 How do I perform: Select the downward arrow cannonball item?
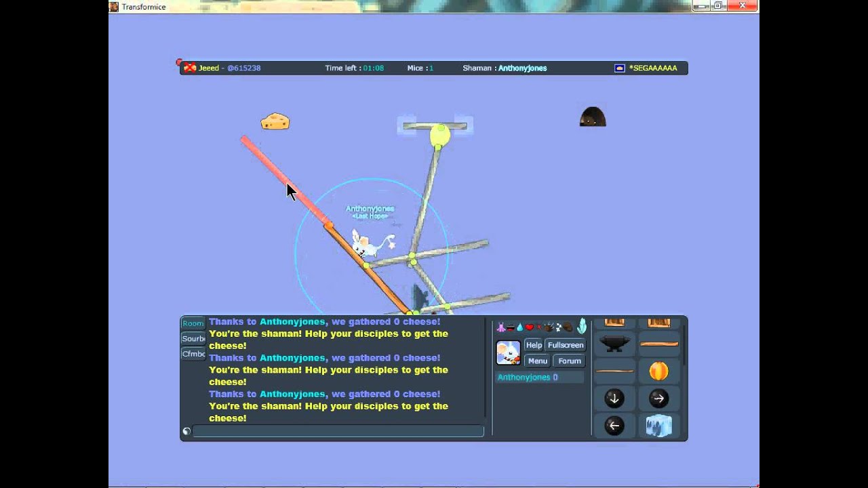tap(614, 399)
